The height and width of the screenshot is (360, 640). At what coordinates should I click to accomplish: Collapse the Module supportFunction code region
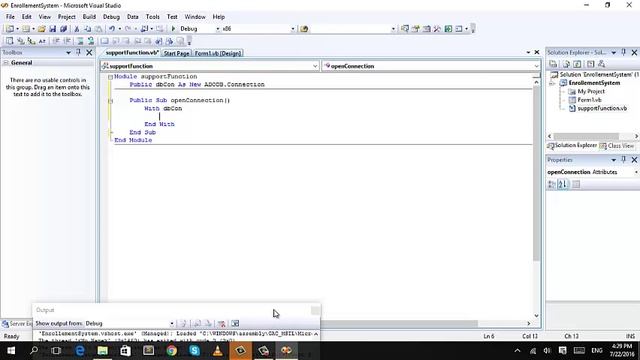coord(110,77)
